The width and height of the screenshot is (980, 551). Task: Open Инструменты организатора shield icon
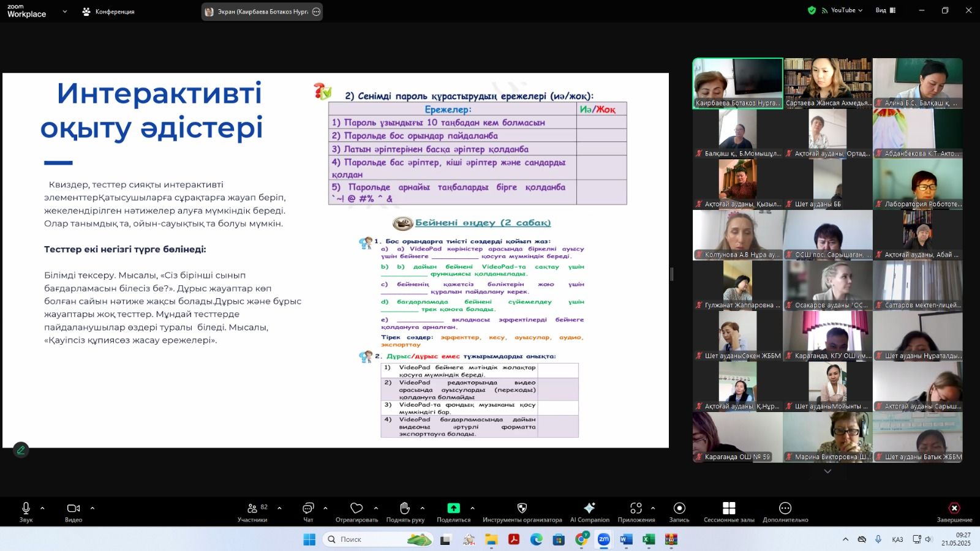tap(522, 509)
